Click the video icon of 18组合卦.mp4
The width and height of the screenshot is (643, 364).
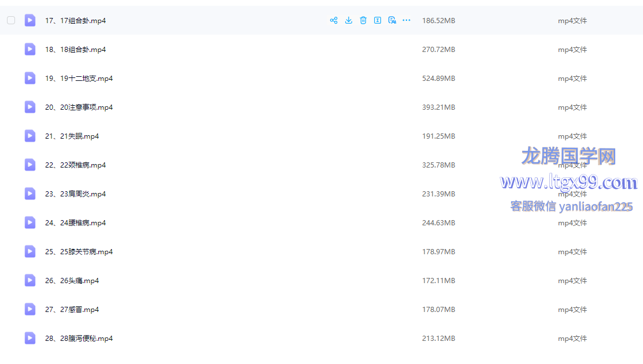30,49
